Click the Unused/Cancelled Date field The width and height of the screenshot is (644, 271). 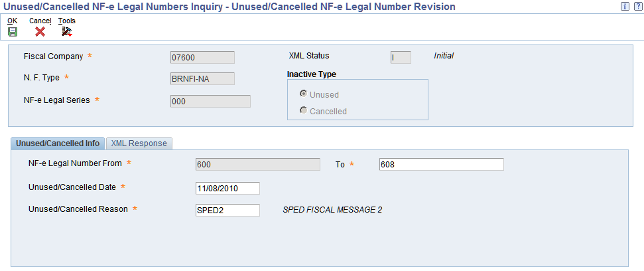coord(228,189)
